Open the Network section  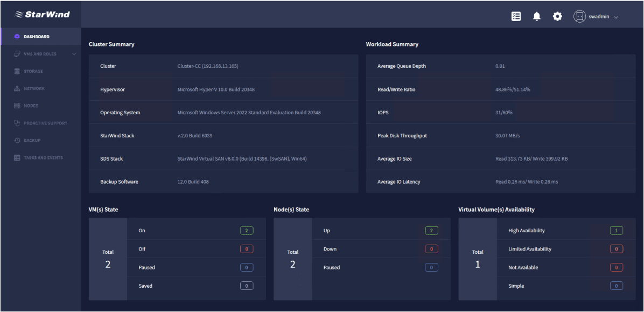pyautogui.click(x=41, y=88)
